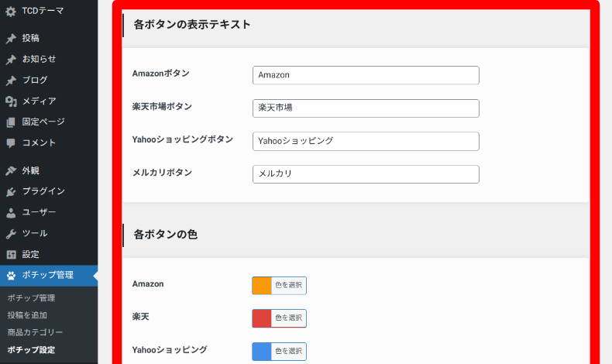Open the 投稿を追加 submenu link
The height and width of the screenshot is (364, 612).
[x=27, y=315]
